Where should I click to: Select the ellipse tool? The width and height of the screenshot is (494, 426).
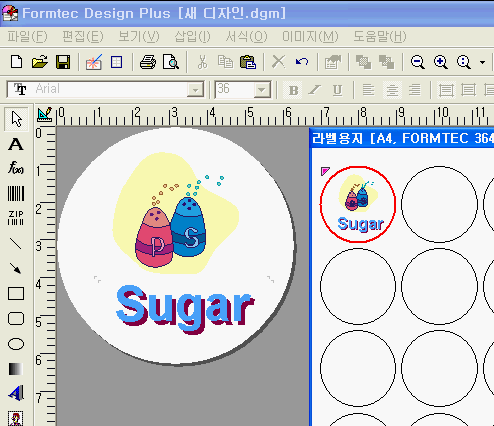(16, 344)
